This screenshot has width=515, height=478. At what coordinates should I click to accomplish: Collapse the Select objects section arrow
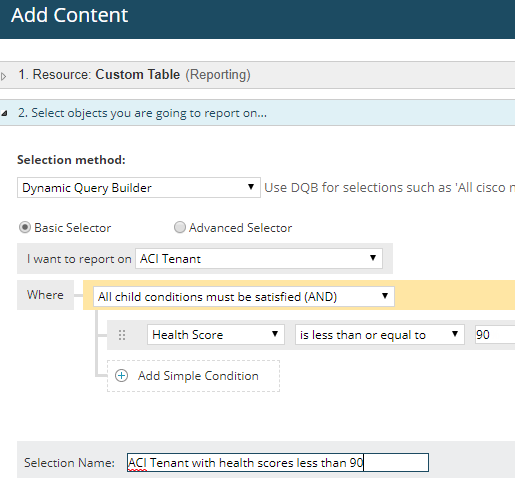point(4,114)
